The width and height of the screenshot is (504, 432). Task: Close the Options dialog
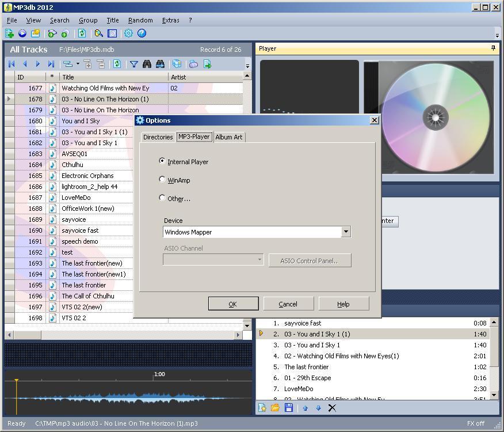(375, 120)
